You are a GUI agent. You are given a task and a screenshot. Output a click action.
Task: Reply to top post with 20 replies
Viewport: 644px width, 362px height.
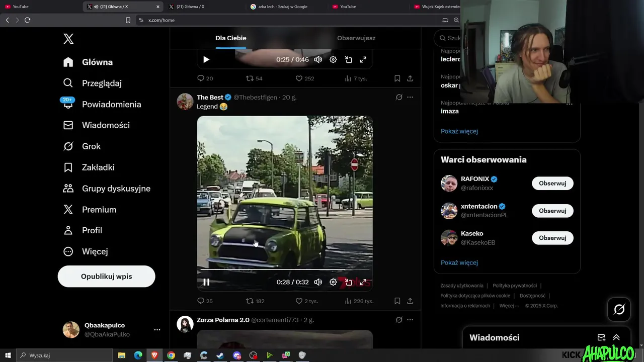coord(205,78)
